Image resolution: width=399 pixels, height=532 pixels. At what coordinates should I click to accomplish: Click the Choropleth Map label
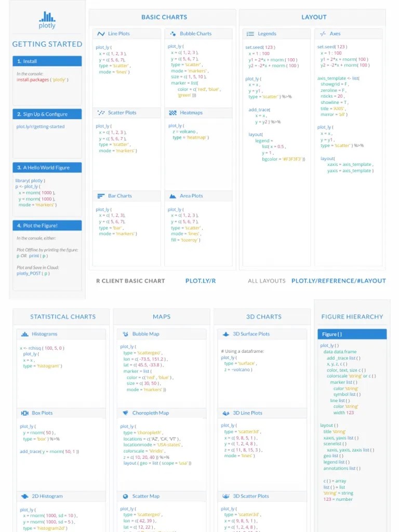(x=151, y=413)
